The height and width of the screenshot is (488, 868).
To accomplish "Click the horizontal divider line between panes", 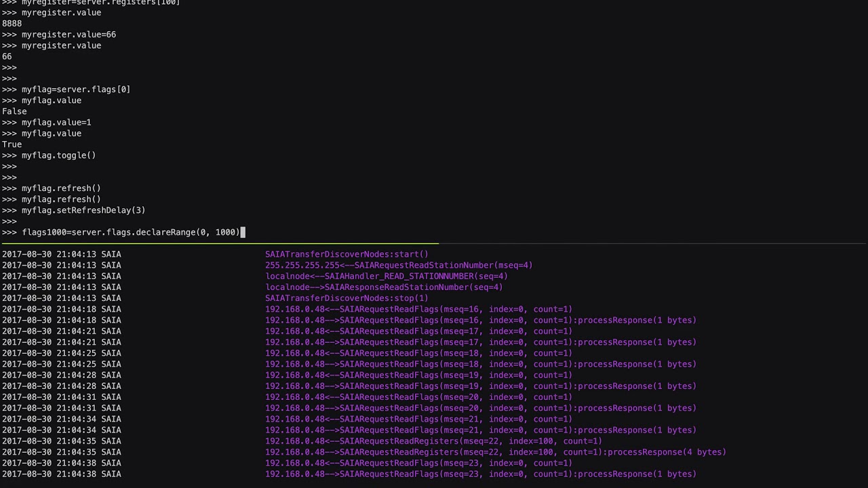I will coord(434,243).
